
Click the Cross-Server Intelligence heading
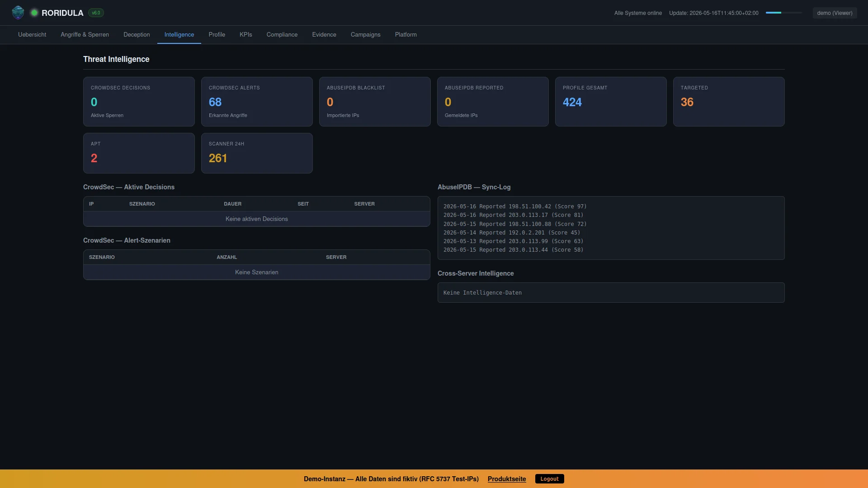[x=476, y=273]
